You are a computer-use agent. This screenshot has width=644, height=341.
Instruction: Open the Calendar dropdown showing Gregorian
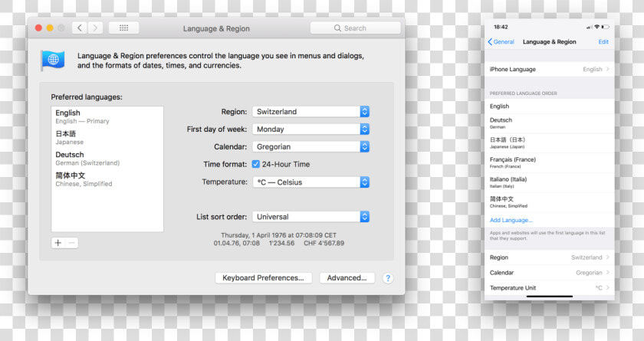tap(311, 147)
